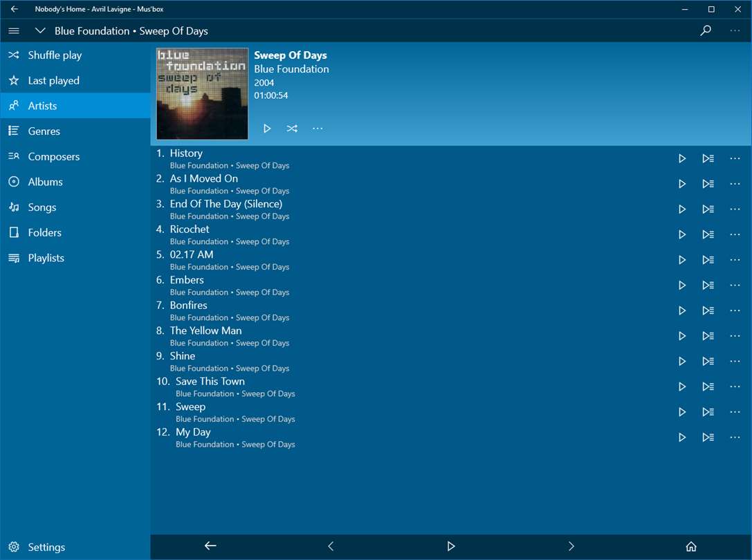Open more options for As I Moved On
The image size is (752, 560).
coord(735,184)
